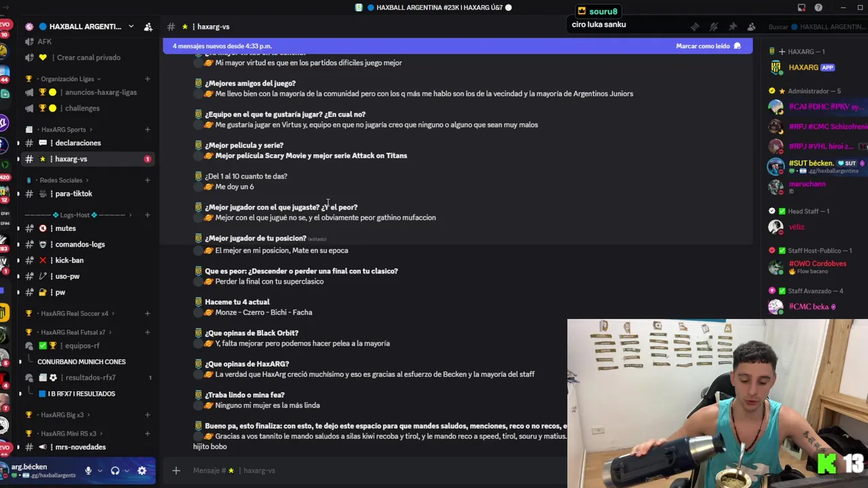The image size is (868, 488).
Task: Open invite people icon next to server name
Action: (148, 26)
